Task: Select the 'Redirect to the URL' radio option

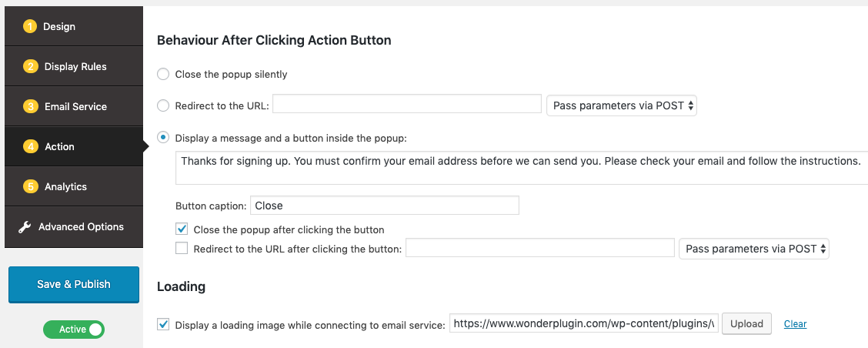Action: coord(163,105)
